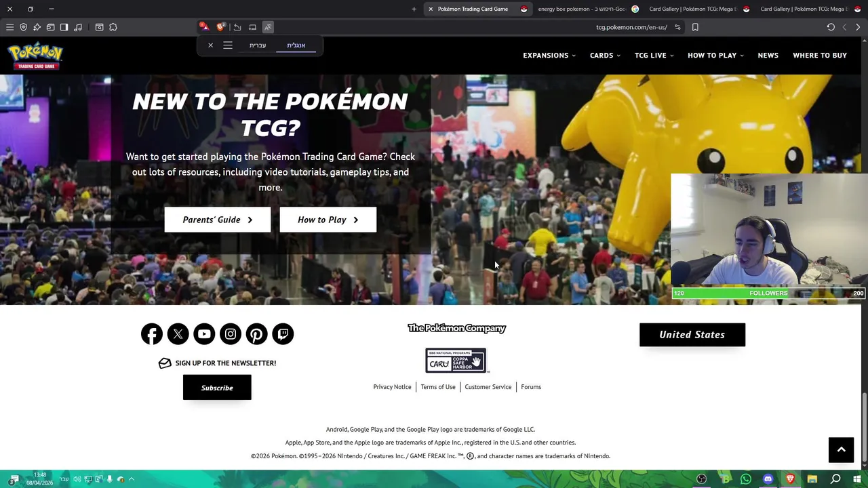Open the YouTube social icon
The width and height of the screenshot is (868, 488).
pos(204,333)
